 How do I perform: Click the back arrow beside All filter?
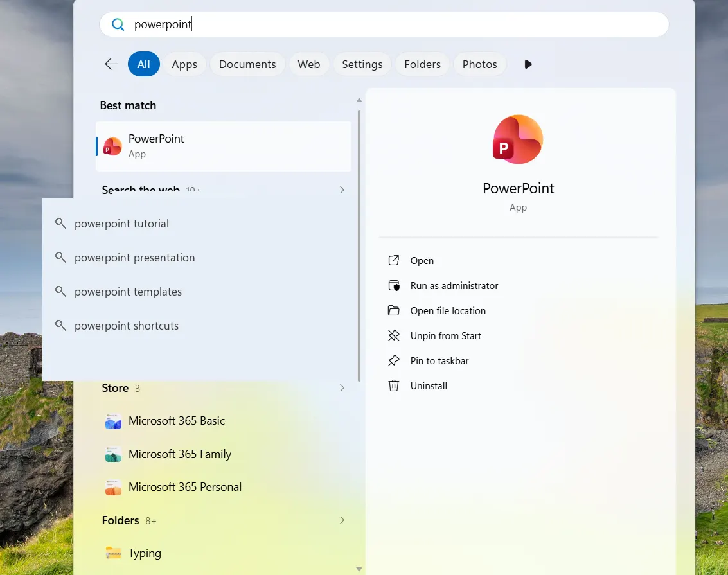(x=111, y=64)
